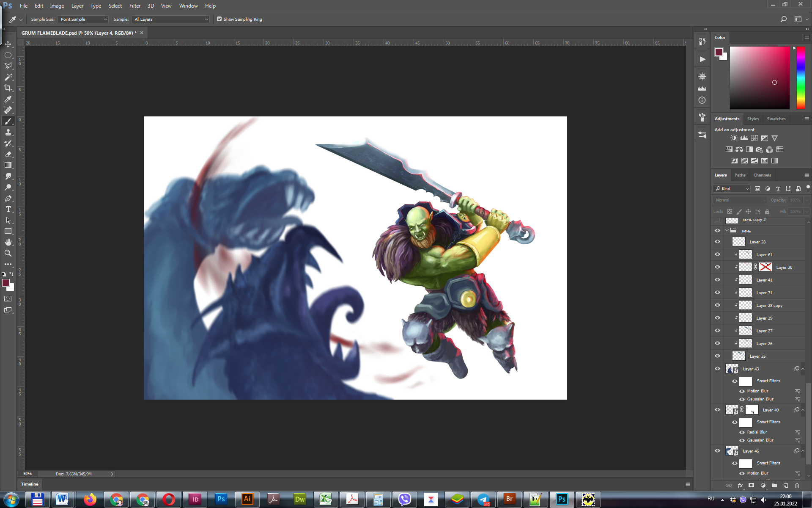The image size is (812, 508).
Task: Click the foreground color swatch in toolbox
Action: pyautogui.click(x=6, y=283)
